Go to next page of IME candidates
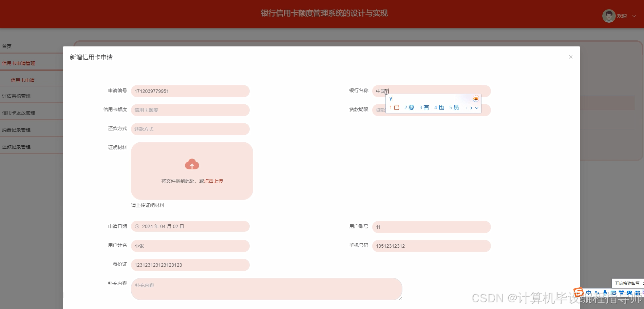Screen dimensions: 644x309 pos(471,108)
